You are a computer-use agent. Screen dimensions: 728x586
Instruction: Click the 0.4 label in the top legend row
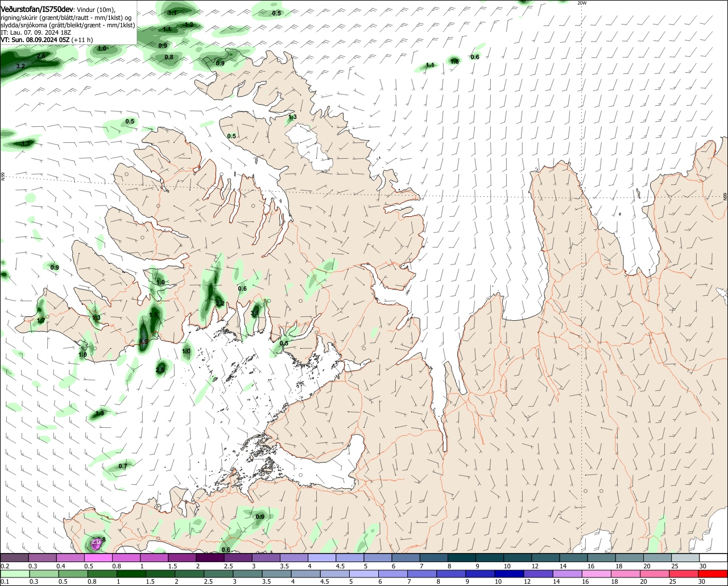[61, 566]
